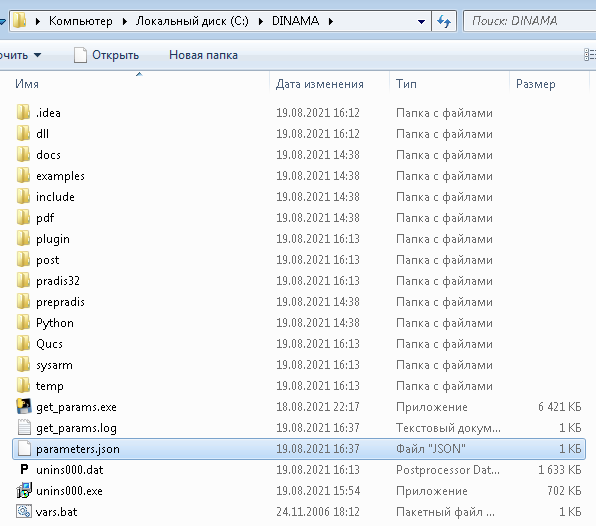
Task: Select the unins000.dat file name
Action: (x=70, y=470)
